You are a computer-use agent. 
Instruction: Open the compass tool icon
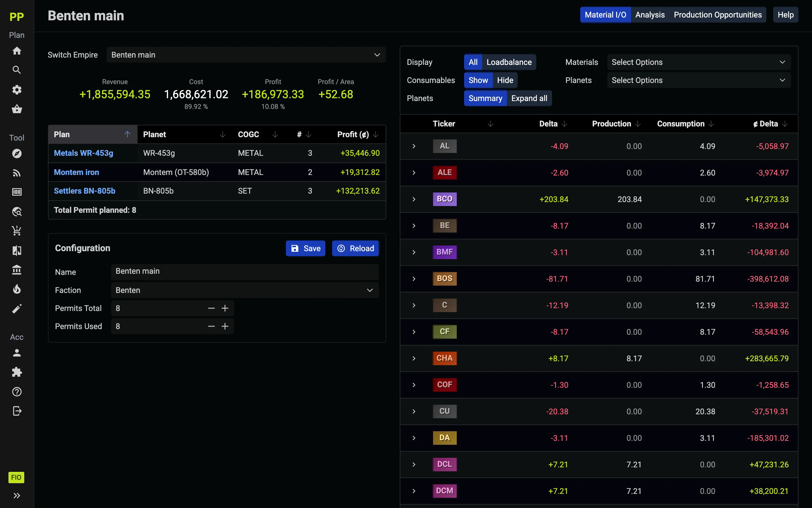[17, 154]
